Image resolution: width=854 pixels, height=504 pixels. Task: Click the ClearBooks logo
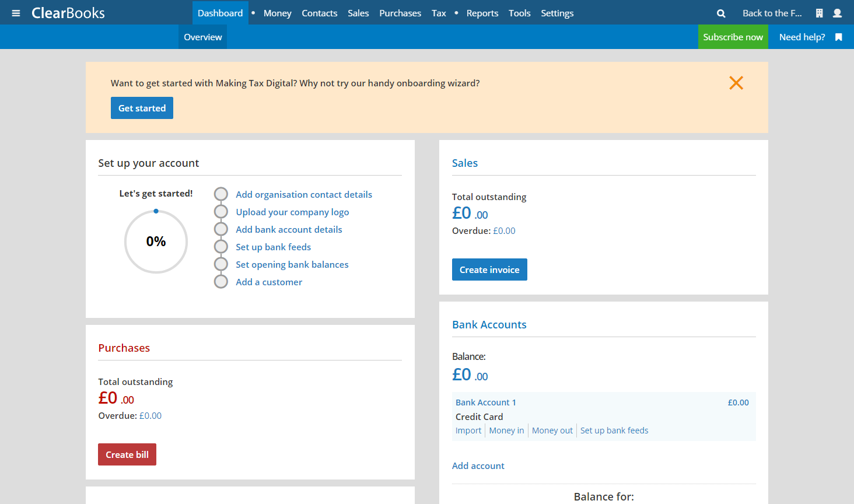[68, 13]
